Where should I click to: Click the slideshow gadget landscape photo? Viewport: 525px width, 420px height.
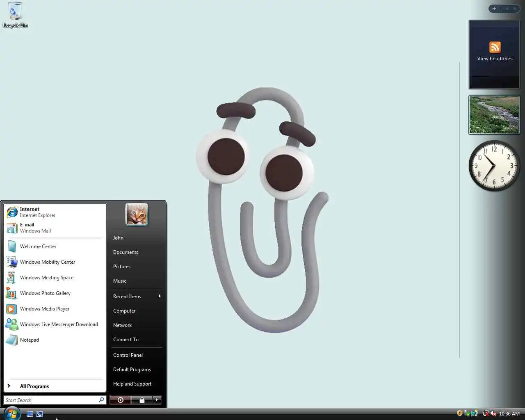click(494, 115)
